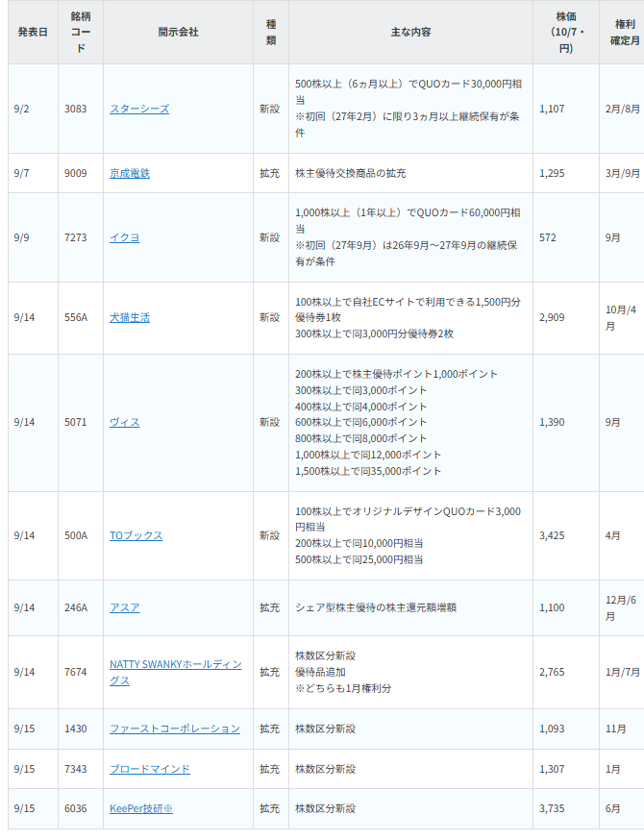This screenshot has width=644, height=840.
Task: Open the イクヨ company link
Action: [x=124, y=237]
